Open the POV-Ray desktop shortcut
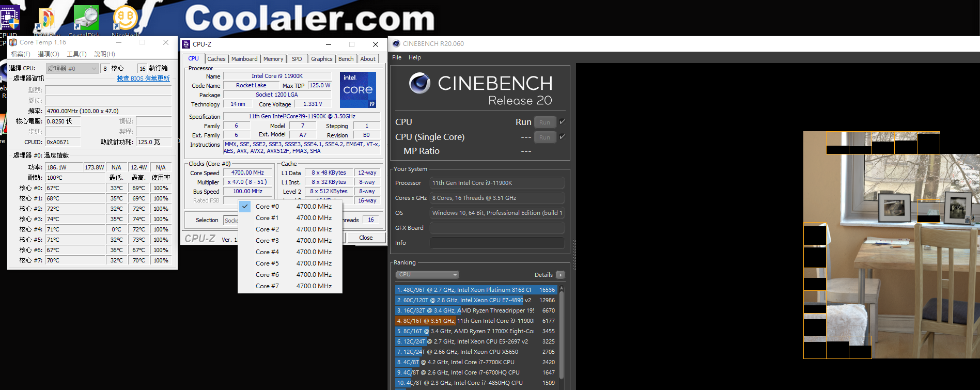Viewport: 980px width, 390px height. [45, 20]
